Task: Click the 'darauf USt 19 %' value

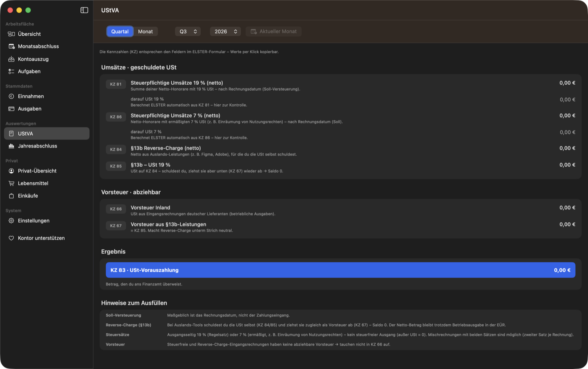Action: pos(568,100)
